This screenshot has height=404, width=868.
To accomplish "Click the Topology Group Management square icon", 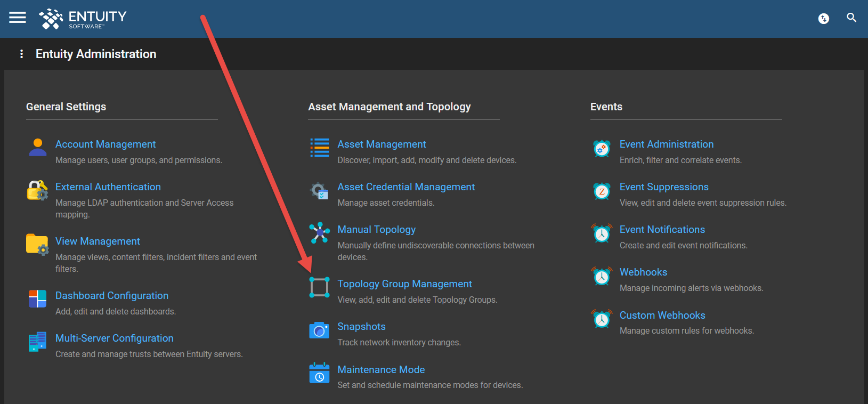I will [320, 287].
